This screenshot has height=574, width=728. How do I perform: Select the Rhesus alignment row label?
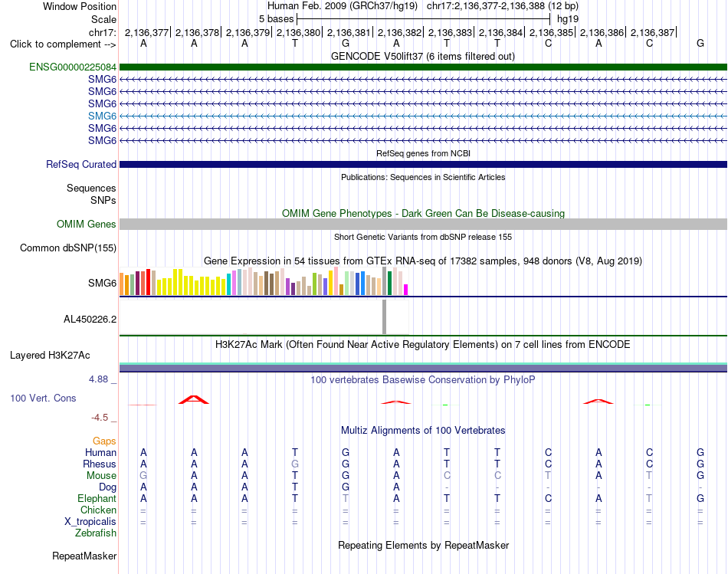pos(100,464)
